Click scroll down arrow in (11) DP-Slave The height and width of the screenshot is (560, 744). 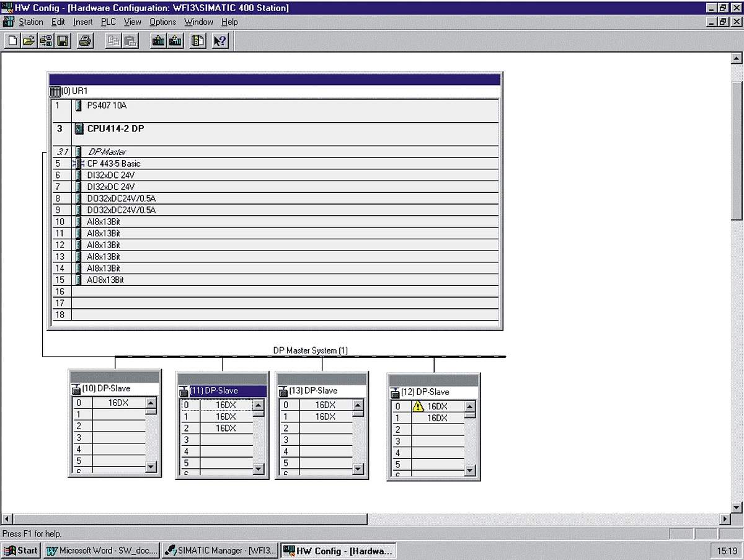259,469
